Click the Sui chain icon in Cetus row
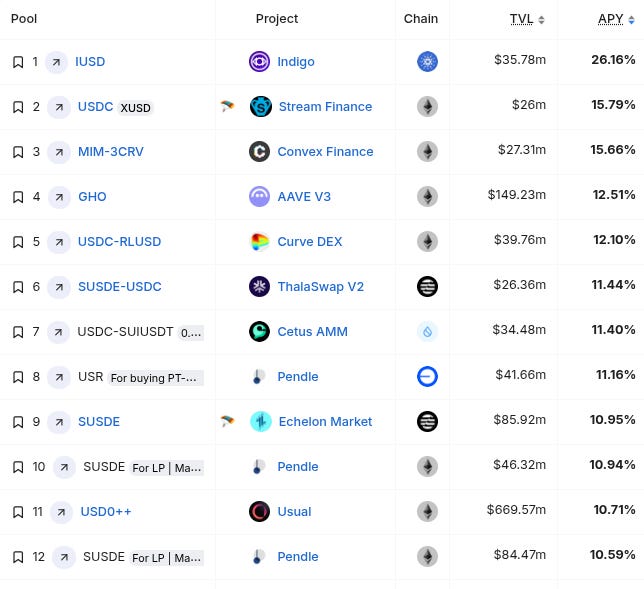644x589 pixels. pos(428,331)
